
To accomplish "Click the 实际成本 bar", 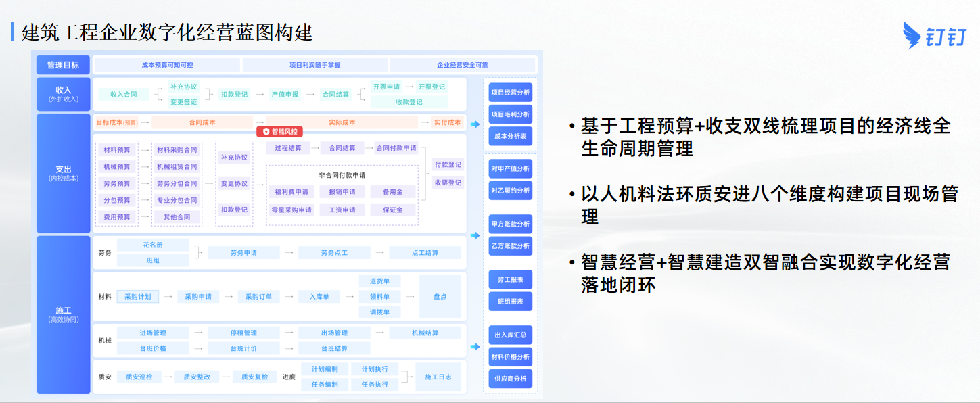I will 342,122.
